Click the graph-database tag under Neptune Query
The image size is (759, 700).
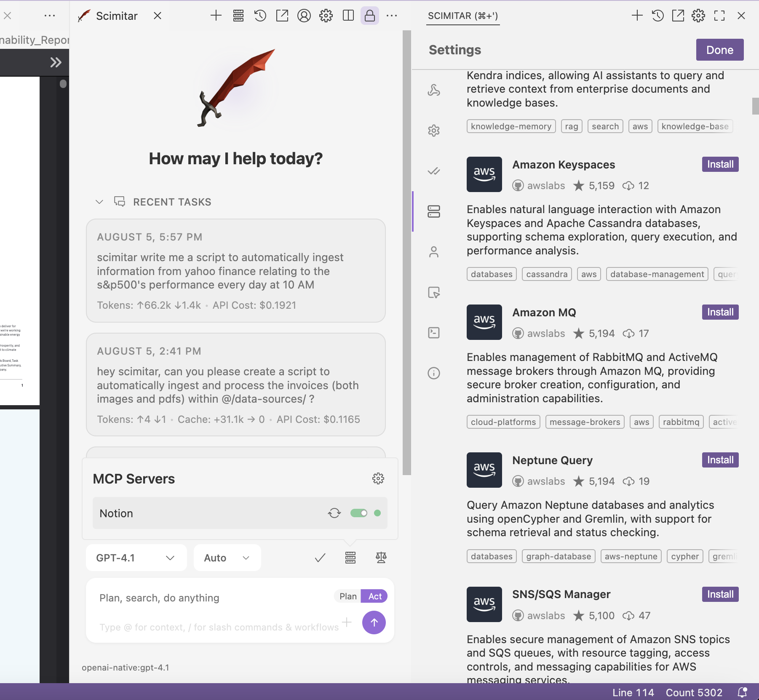[x=559, y=556]
